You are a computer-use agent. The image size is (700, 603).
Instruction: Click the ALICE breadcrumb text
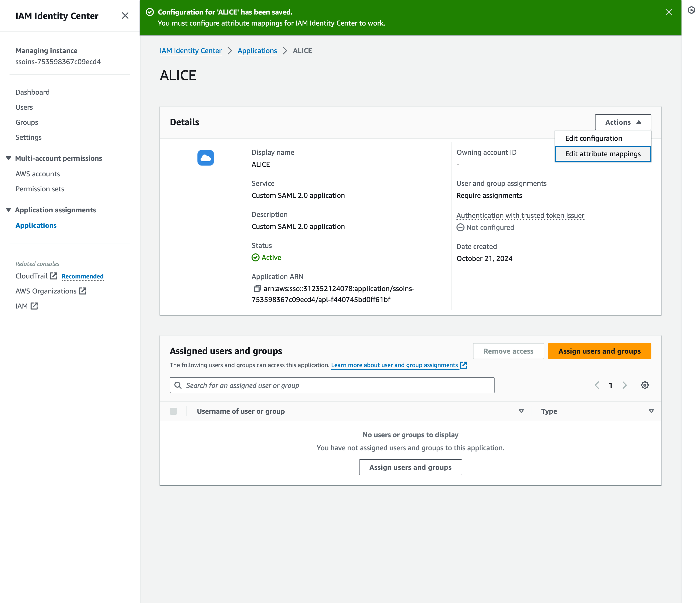coord(302,51)
